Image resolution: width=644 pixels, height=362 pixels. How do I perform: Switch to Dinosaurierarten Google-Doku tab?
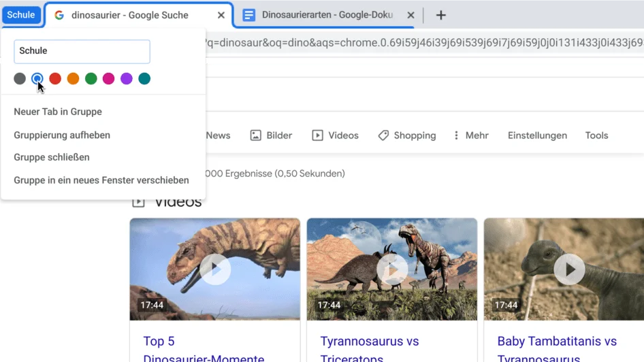[327, 15]
